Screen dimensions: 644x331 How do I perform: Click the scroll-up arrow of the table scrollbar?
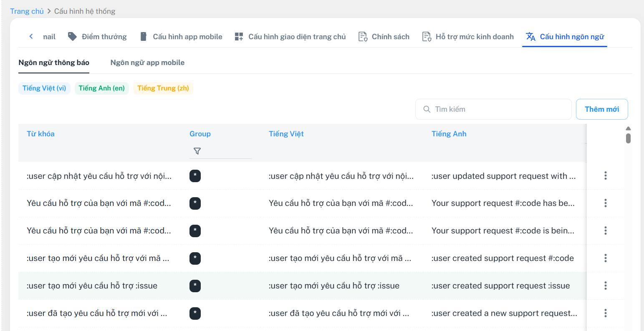coord(628,128)
